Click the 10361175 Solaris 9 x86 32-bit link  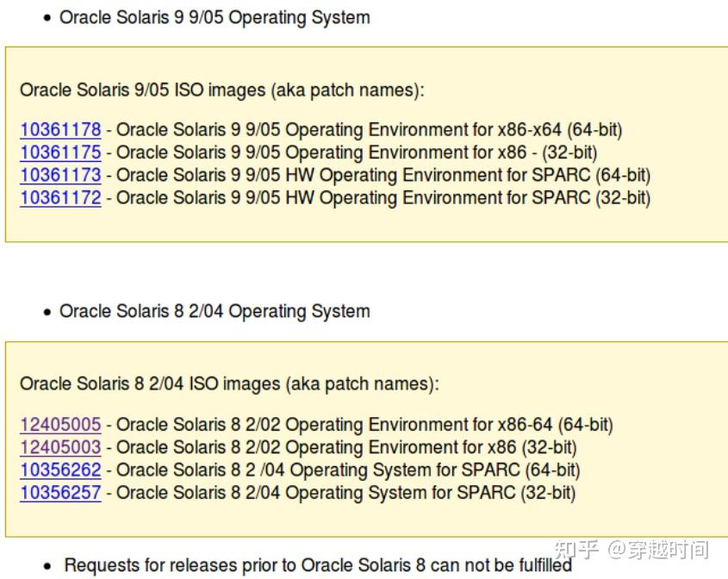[x=59, y=153]
